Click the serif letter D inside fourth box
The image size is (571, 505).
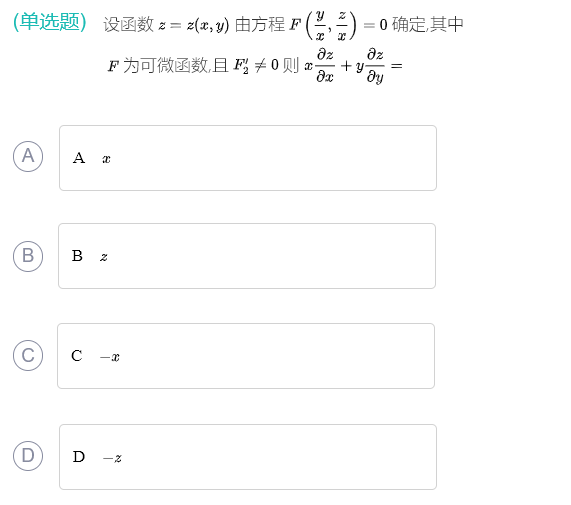coord(79,457)
